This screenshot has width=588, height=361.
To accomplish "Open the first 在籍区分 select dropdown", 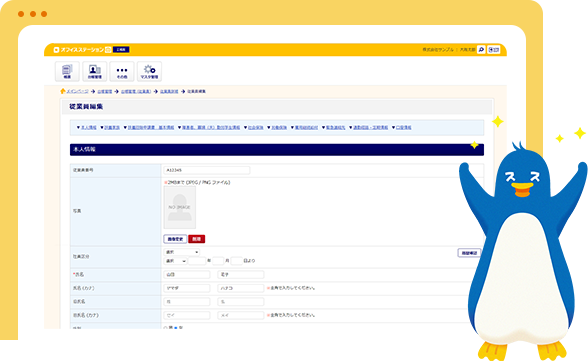I will click(x=182, y=252).
